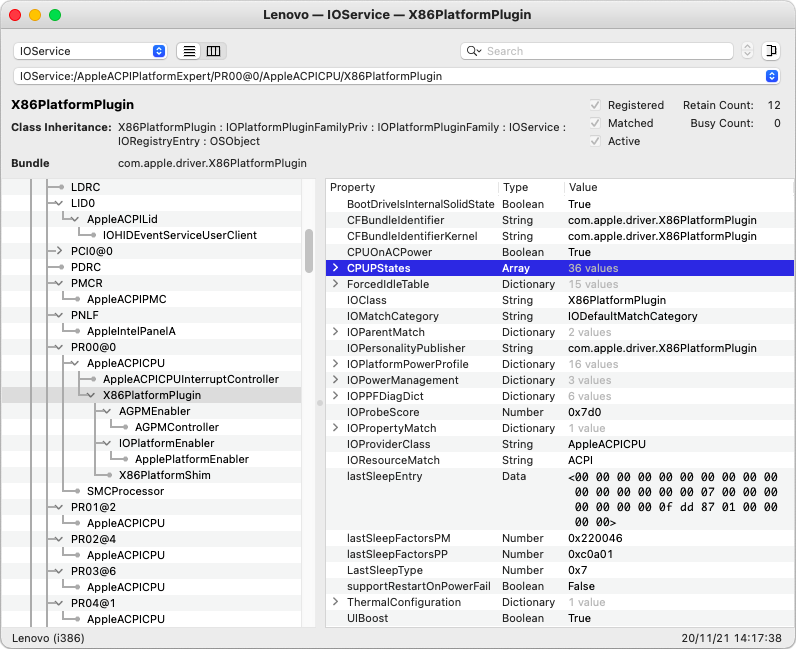Expand the PCI0@0 tree node
This screenshot has width=796, height=649.
59,251
